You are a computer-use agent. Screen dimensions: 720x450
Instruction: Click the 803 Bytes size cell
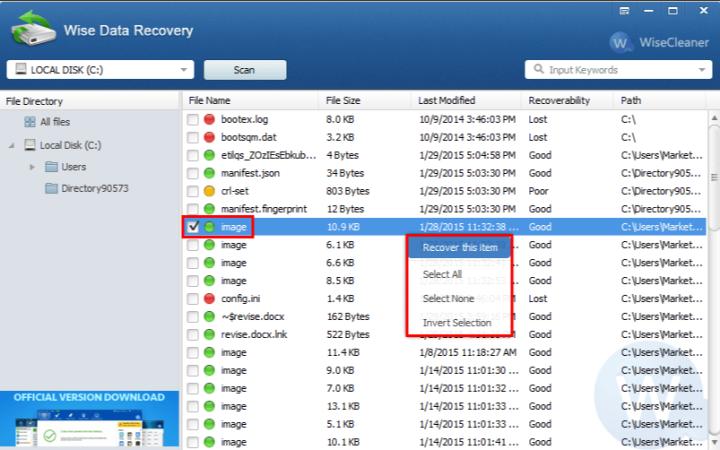348,191
